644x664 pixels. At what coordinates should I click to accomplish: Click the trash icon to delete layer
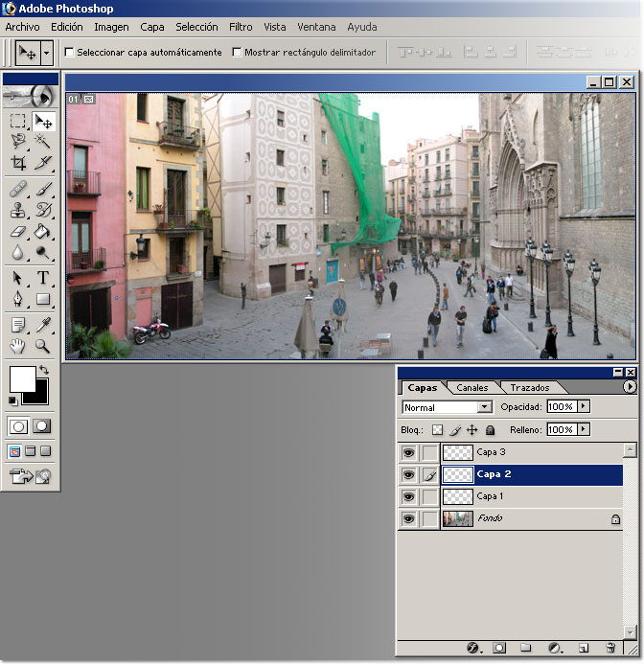610,649
